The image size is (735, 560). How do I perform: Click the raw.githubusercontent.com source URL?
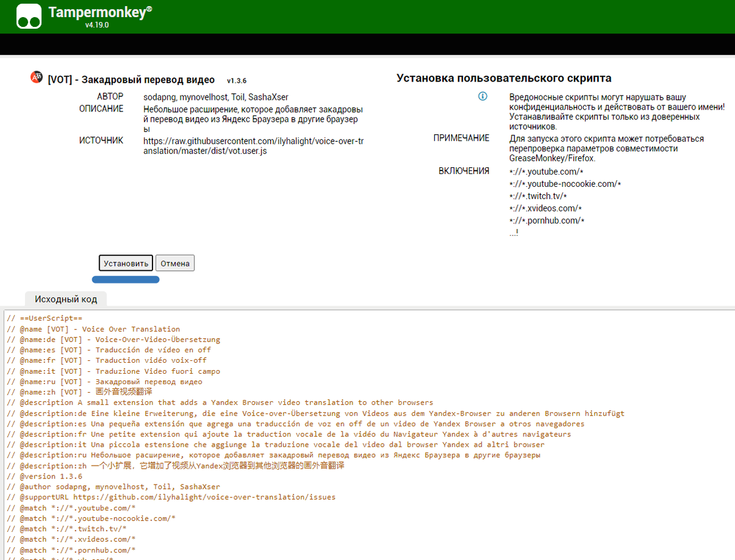(253, 146)
